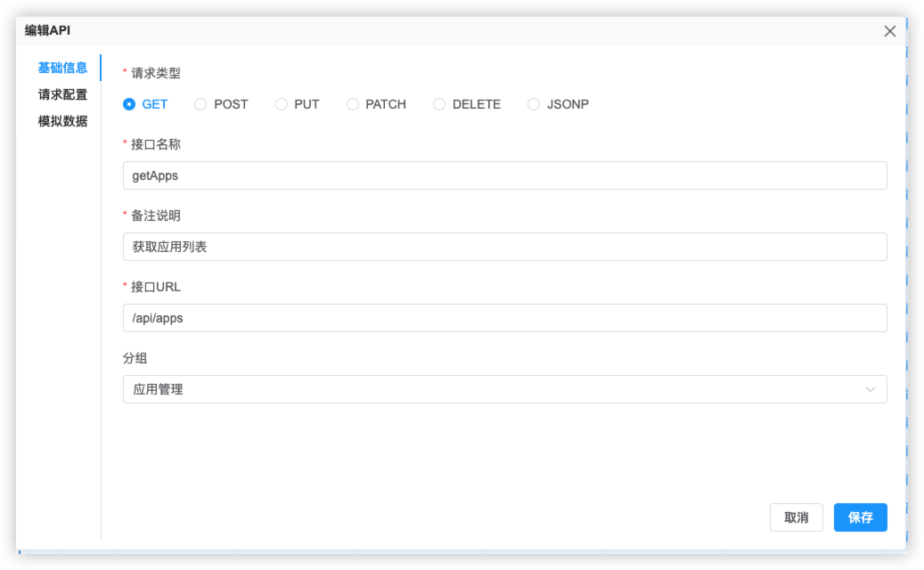Expand group list via chevron arrow
The height and width of the screenshot is (570, 924).
pyautogui.click(x=870, y=389)
